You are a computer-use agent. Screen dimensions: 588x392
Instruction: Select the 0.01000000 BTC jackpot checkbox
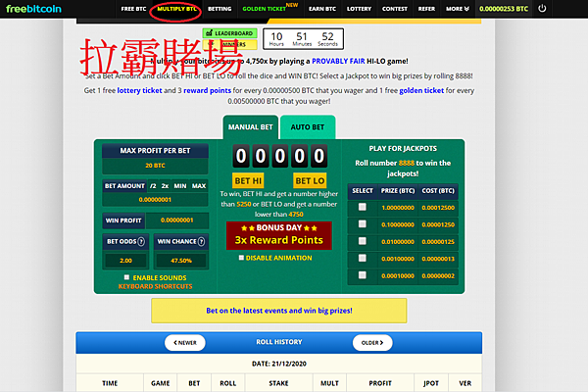coord(363,241)
